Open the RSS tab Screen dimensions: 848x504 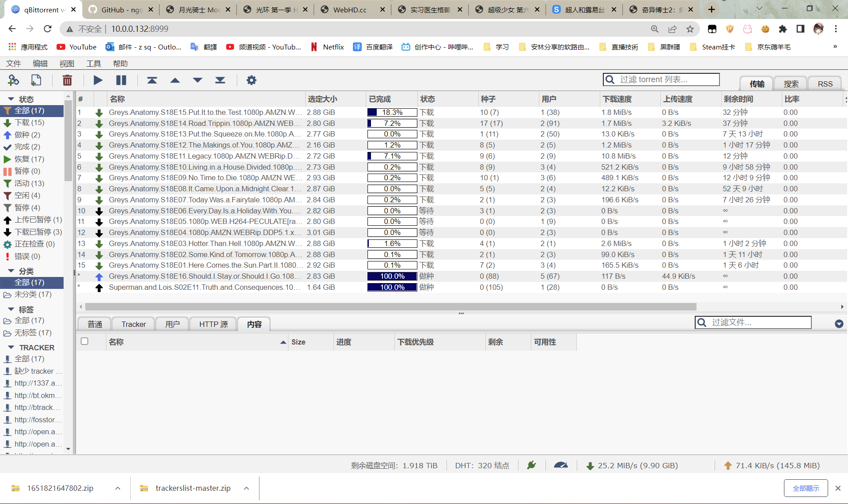(x=825, y=84)
